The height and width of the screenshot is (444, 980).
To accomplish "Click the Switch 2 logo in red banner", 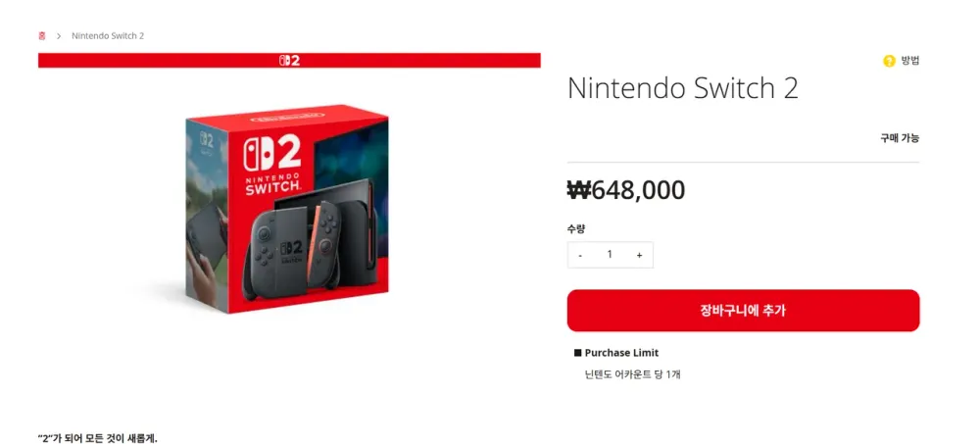I will pyautogui.click(x=289, y=60).
